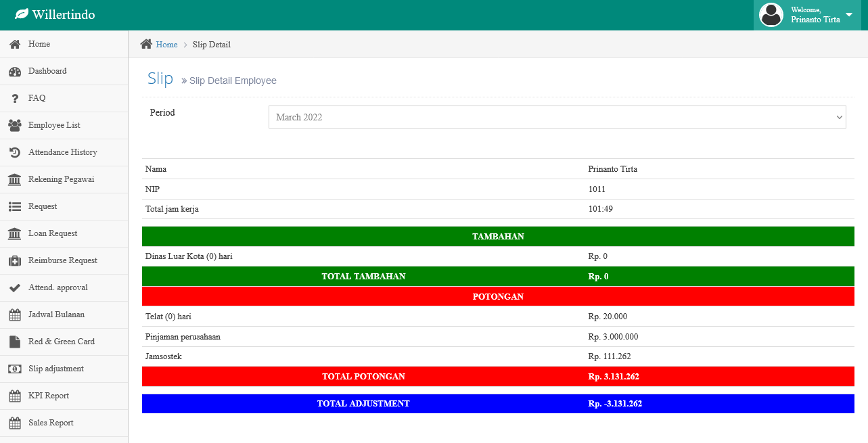Click the Request list icon
This screenshot has width=868, height=443.
14,207
